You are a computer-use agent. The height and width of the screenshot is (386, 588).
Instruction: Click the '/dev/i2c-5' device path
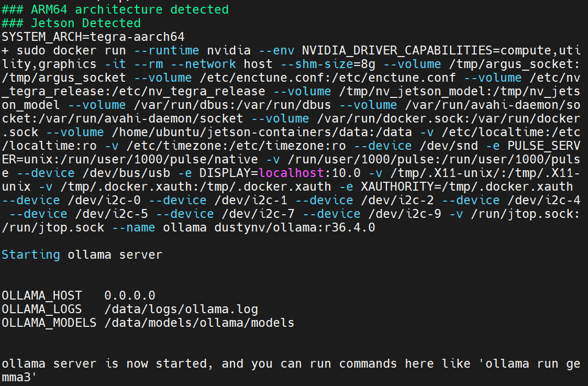coord(112,214)
